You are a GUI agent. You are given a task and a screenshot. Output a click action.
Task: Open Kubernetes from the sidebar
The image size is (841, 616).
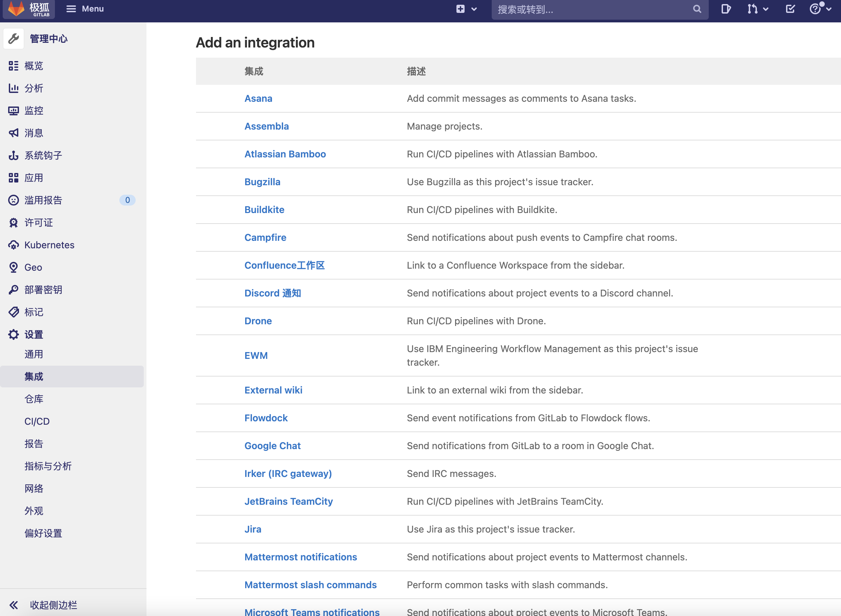pos(49,245)
